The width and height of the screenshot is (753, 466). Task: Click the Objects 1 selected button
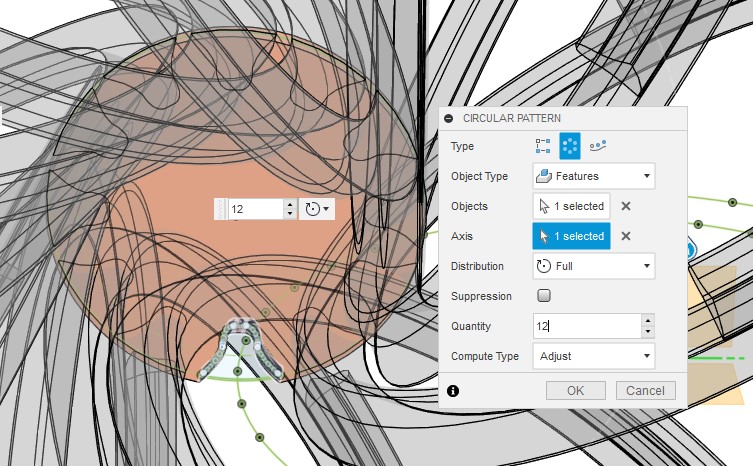coord(571,206)
